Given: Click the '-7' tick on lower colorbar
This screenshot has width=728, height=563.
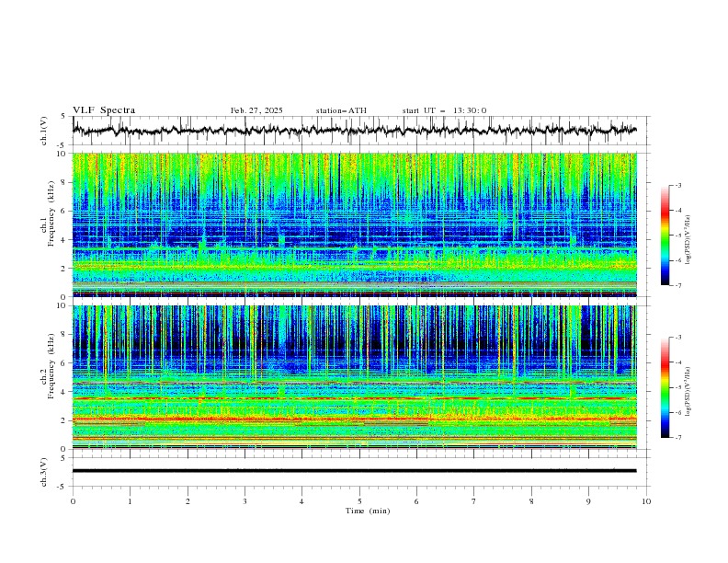Looking at the screenshot, I should coord(678,437).
